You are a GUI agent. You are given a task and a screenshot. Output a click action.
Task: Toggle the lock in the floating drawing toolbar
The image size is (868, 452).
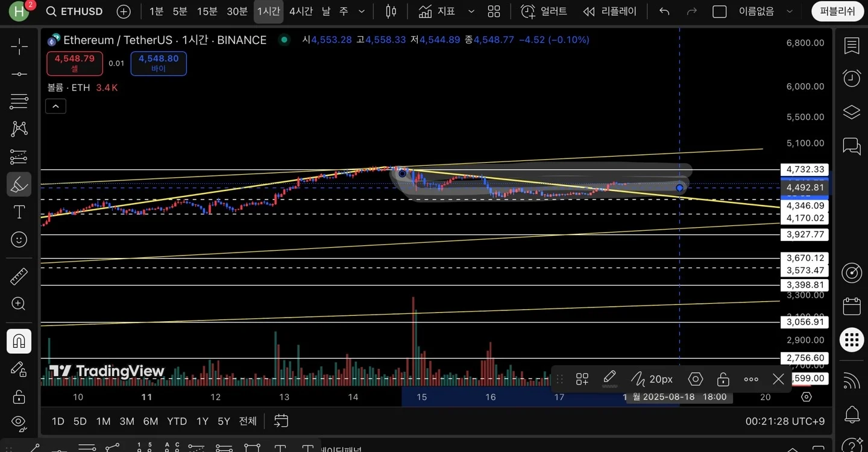(x=723, y=379)
